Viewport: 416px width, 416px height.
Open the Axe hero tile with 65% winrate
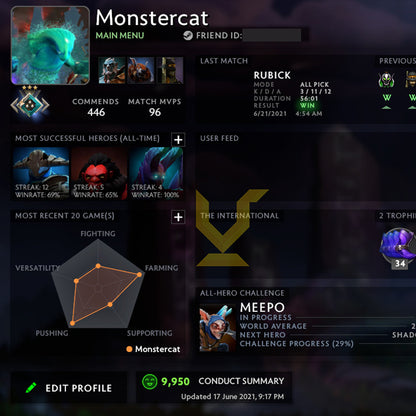[99, 173]
